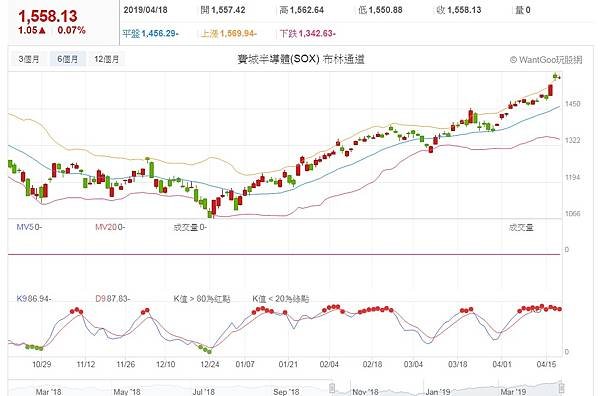The height and width of the screenshot is (396, 600).
Task: Click left navigator range handle
Action: click(332, 388)
